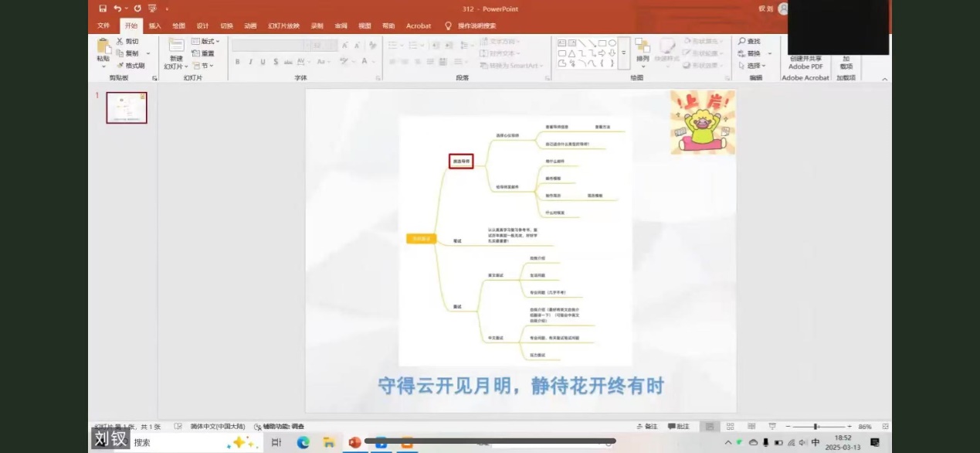Switch to the Design (设计) tab
The image size is (980, 453).
point(202,26)
